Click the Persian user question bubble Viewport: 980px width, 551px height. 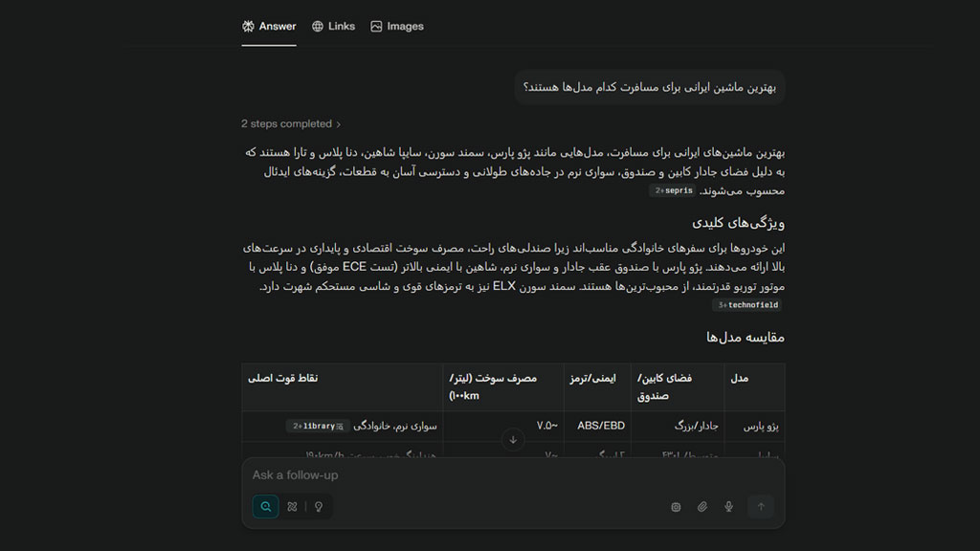650,87
